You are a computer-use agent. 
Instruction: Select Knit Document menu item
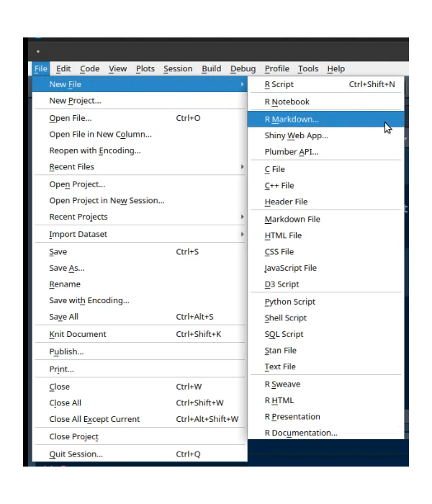tap(77, 334)
